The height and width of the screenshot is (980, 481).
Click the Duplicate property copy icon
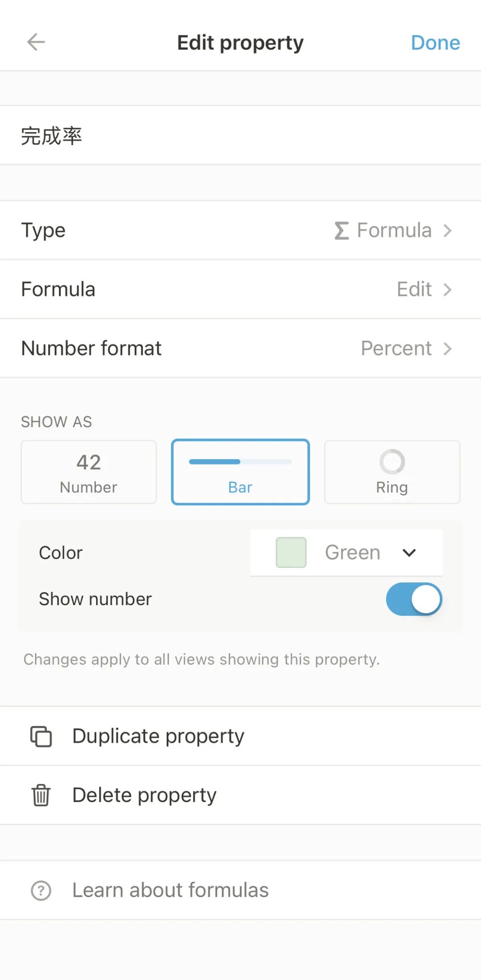pyautogui.click(x=41, y=736)
